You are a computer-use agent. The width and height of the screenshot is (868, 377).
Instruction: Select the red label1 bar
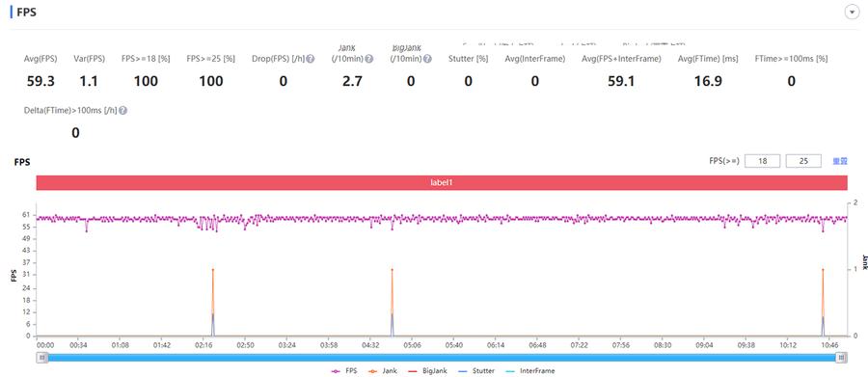(x=442, y=181)
